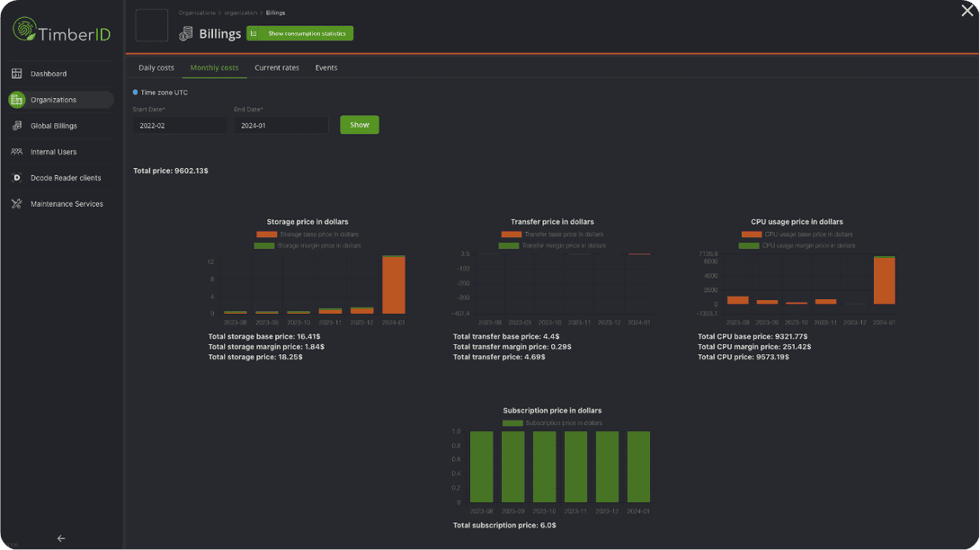Click the chart icon in statistics button

pos(254,34)
